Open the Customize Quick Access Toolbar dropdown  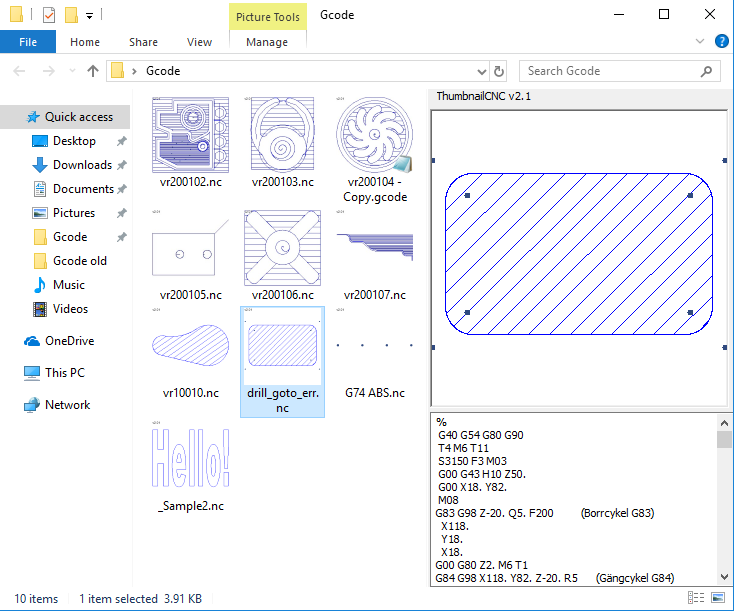[89, 16]
